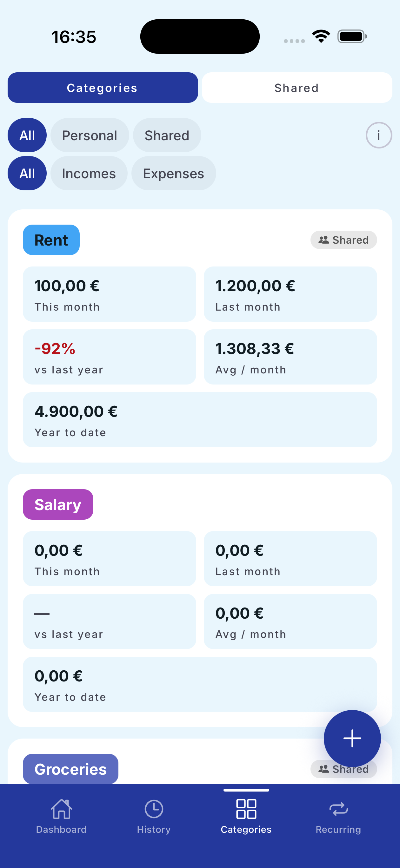400x868 pixels.
Task: Tap the Categories grid icon
Action: (x=246, y=809)
